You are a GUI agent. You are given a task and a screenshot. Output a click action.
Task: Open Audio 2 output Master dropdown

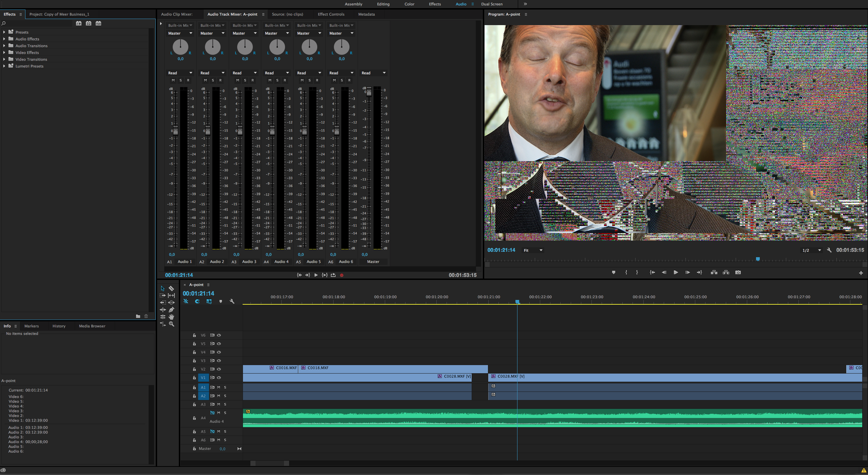click(212, 33)
